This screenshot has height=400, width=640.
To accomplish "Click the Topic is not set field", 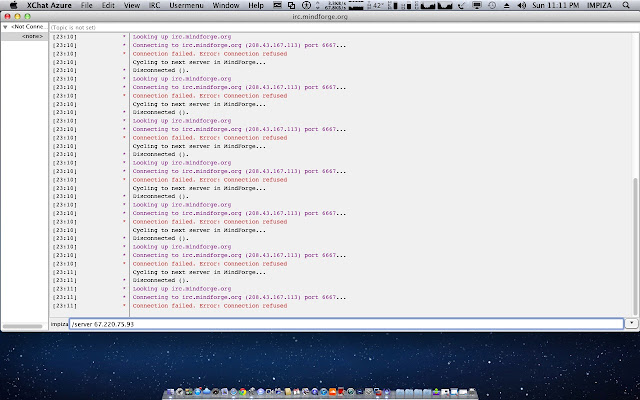I will pos(342,27).
